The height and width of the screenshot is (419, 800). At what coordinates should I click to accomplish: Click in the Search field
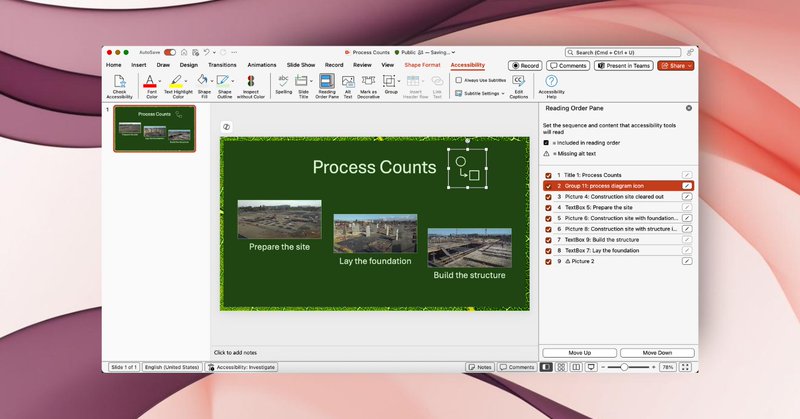(x=623, y=52)
